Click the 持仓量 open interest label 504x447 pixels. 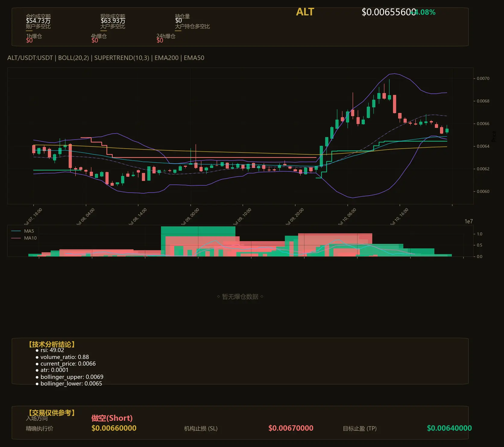tap(182, 16)
